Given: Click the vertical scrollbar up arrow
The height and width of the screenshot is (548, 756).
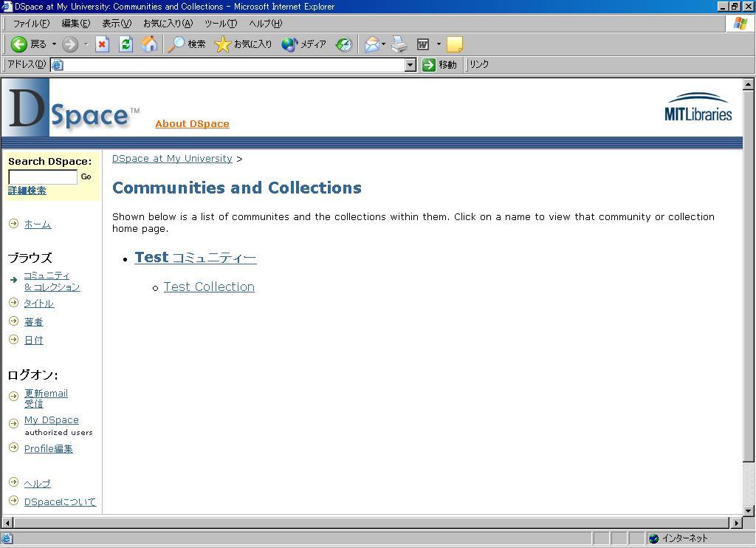Looking at the screenshot, I should click(x=749, y=84).
